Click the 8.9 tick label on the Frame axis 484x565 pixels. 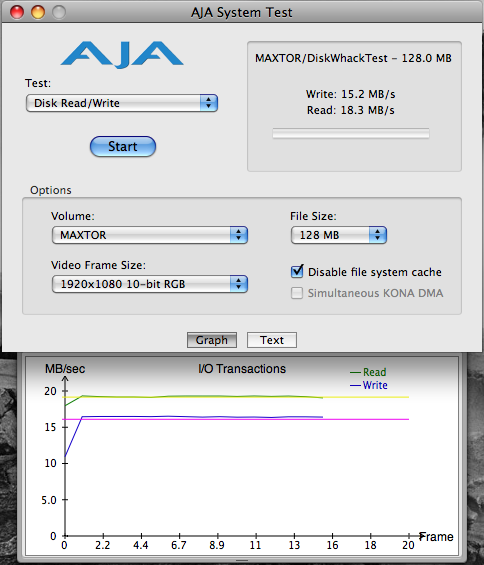click(x=217, y=545)
